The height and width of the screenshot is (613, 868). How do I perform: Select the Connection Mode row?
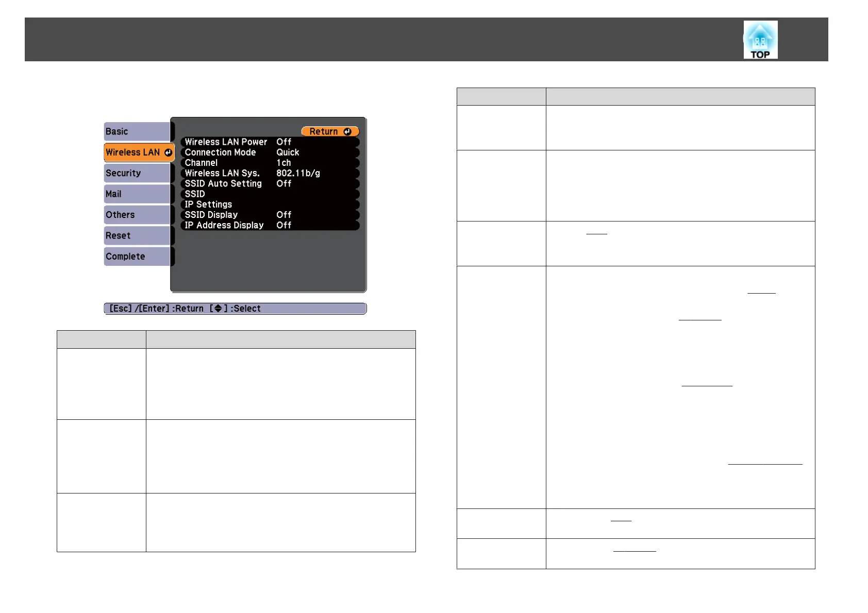[270, 152]
